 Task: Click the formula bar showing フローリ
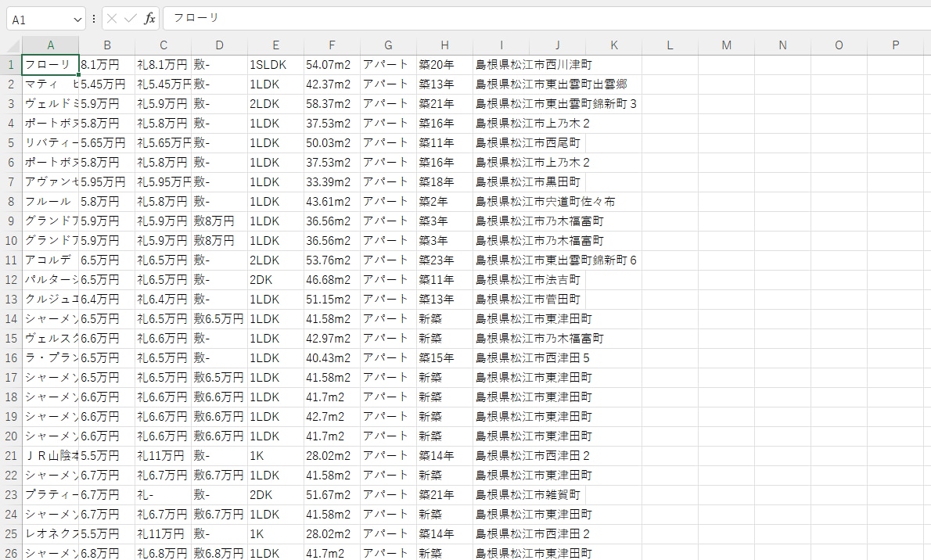(546, 19)
